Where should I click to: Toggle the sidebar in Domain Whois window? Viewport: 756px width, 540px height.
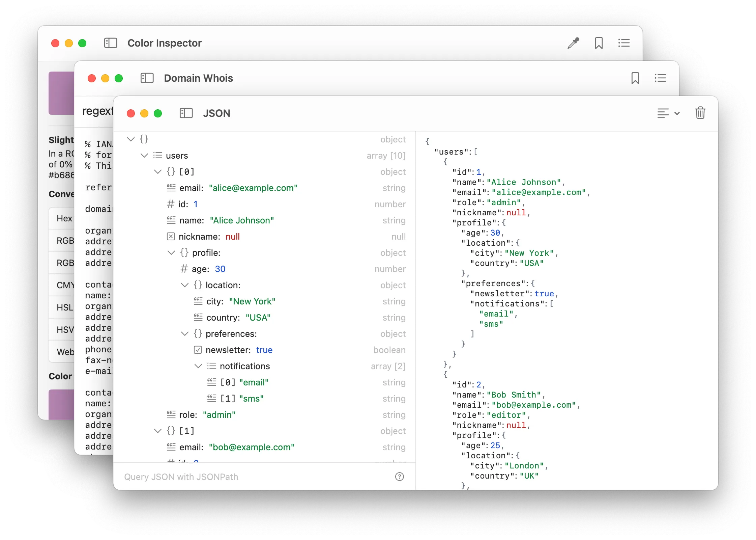coord(147,78)
